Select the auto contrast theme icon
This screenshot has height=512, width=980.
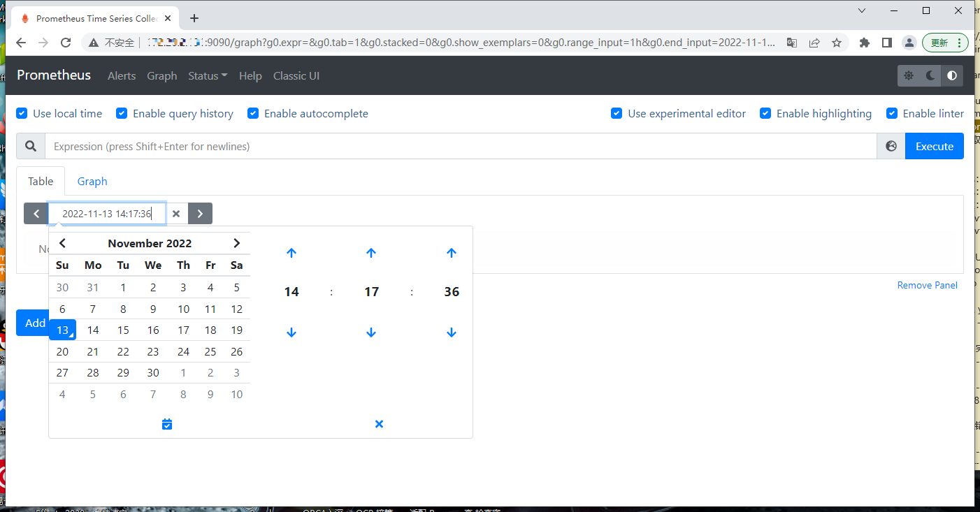[952, 75]
